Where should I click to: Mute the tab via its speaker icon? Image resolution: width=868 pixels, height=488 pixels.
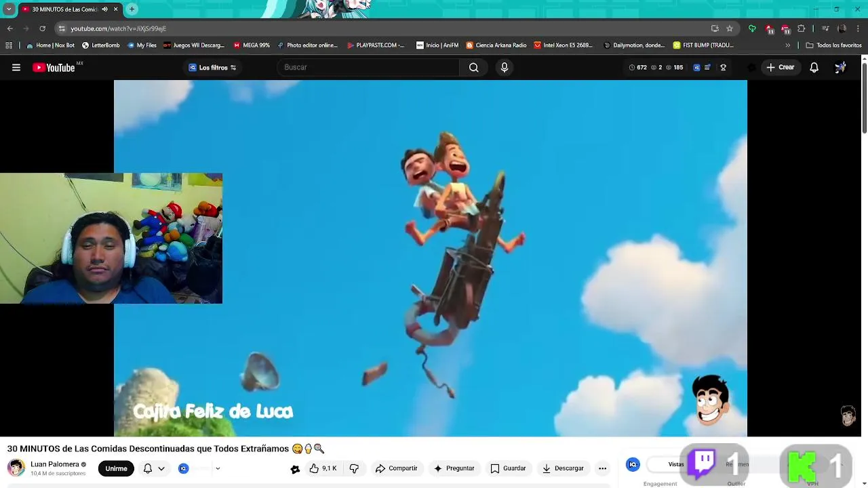point(104,9)
